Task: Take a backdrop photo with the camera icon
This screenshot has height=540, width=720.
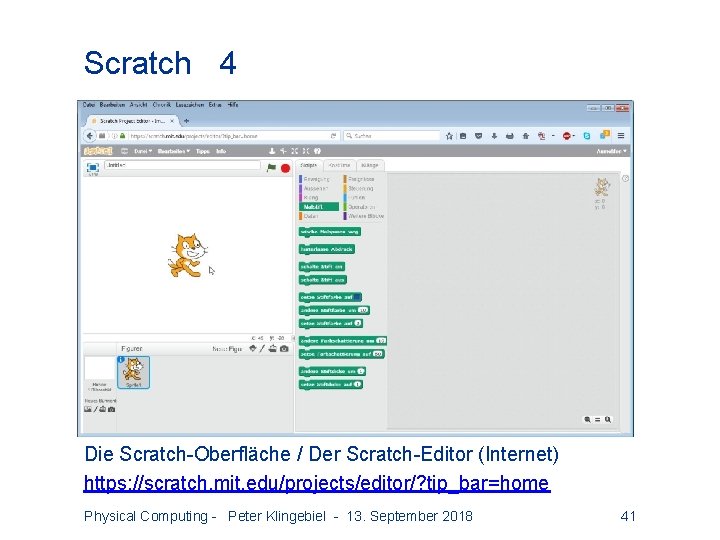Action: coord(112,409)
